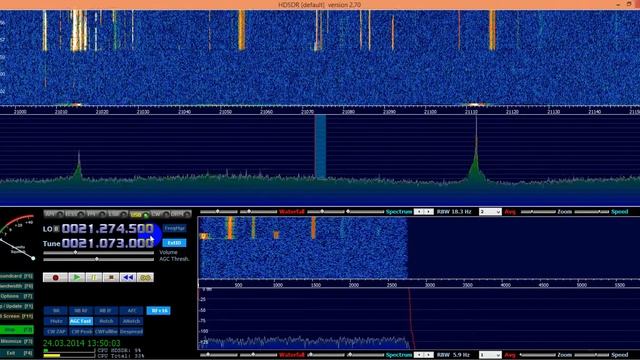Click the LO frequency display 0021.274.500

pos(107,229)
